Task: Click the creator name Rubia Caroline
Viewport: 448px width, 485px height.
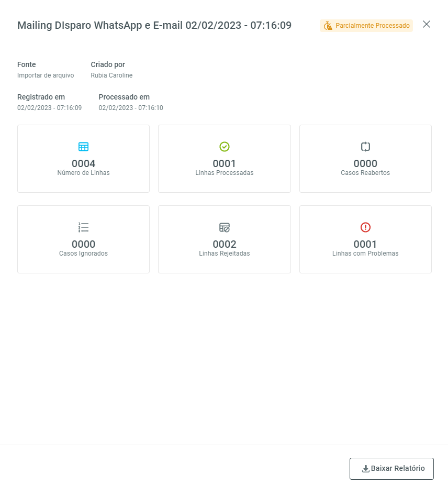Action: (x=111, y=75)
